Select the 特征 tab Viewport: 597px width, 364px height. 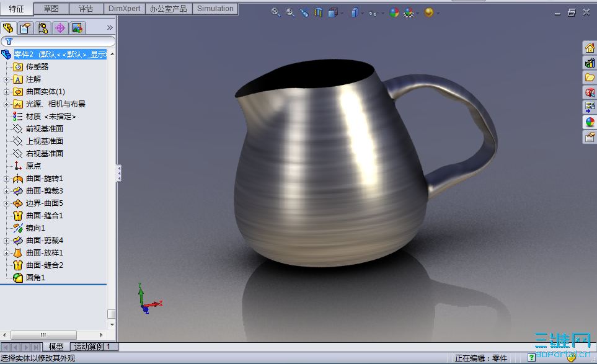pos(16,9)
